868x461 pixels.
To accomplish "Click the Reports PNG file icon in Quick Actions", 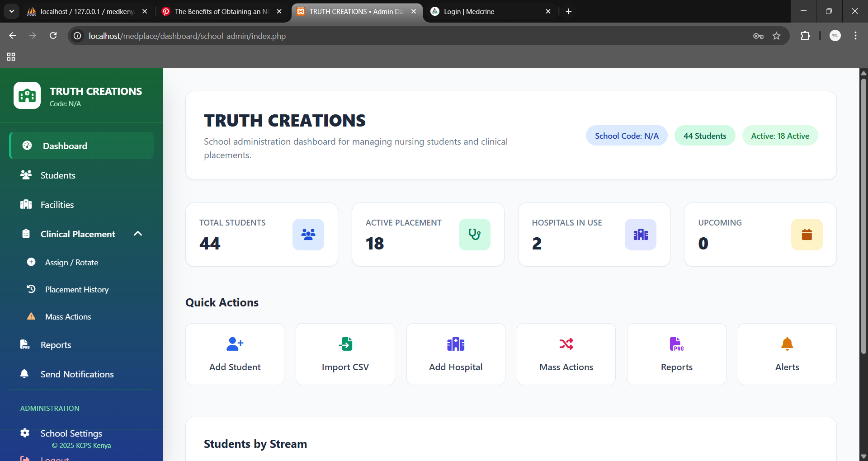I will click(x=676, y=344).
